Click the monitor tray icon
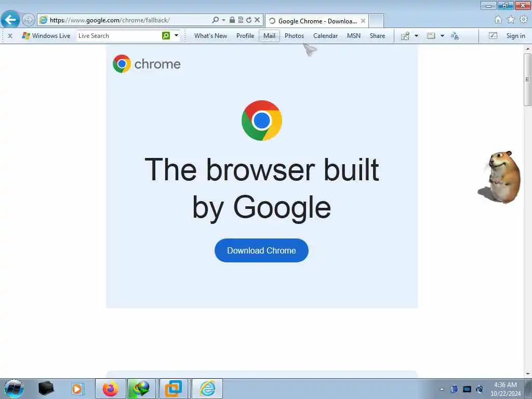 click(467, 389)
